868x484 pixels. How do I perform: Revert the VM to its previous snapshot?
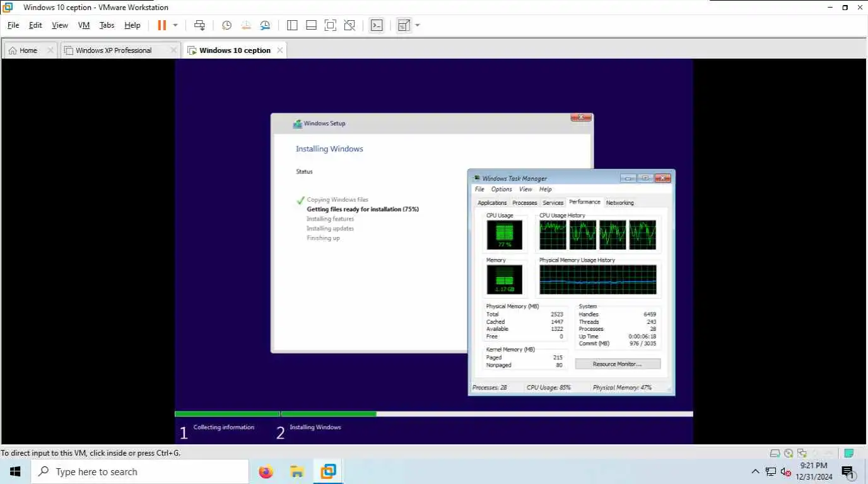click(246, 25)
